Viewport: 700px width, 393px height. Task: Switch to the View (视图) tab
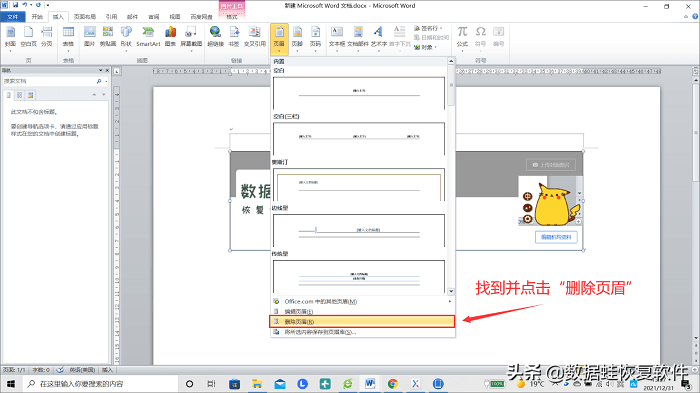[x=175, y=17]
